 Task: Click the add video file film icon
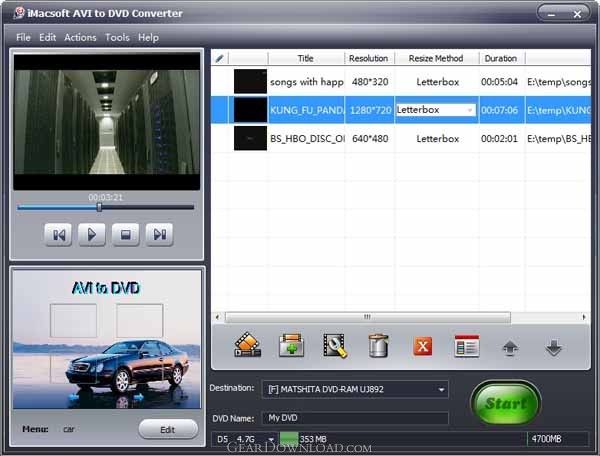pos(248,345)
